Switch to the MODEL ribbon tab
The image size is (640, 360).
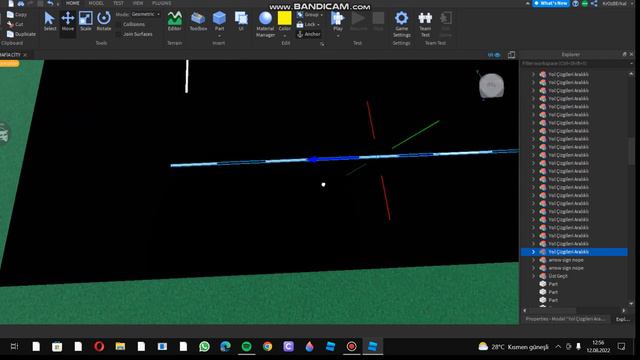[96, 3]
